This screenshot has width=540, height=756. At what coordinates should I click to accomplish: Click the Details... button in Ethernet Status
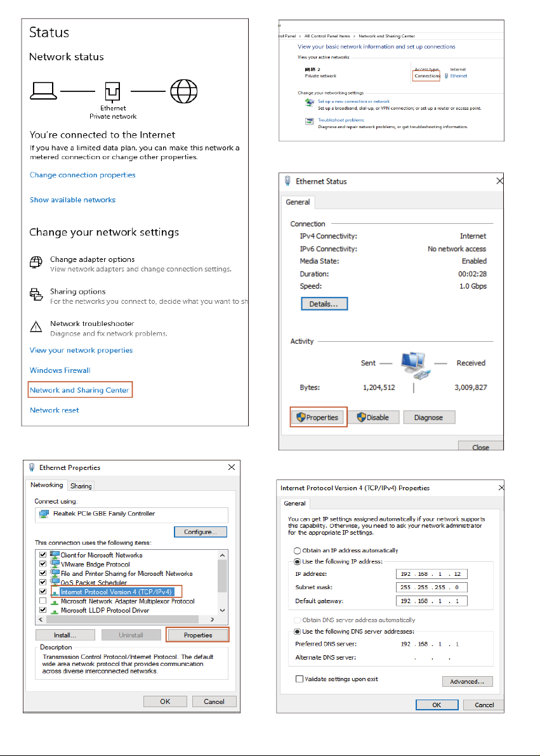coord(324,304)
